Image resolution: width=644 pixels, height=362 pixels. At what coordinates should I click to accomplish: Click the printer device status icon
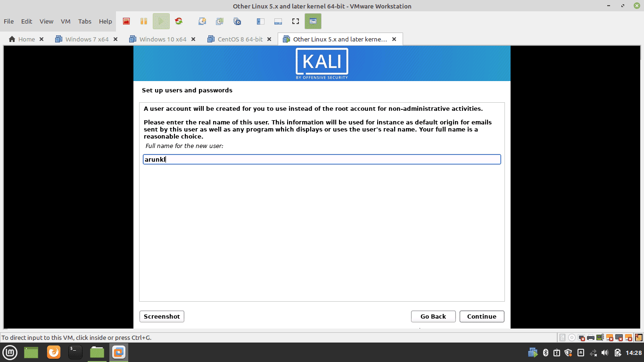click(x=591, y=337)
